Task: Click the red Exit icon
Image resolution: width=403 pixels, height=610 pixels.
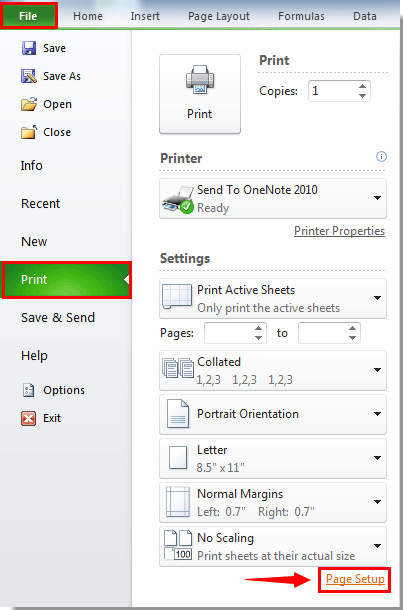Action: tap(29, 418)
